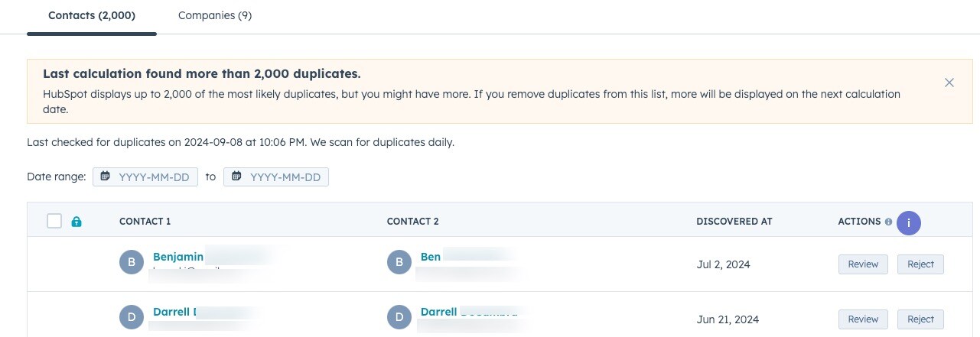980x337 pixels.
Task: Click the purple 'i' circle badge
Action: click(909, 222)
